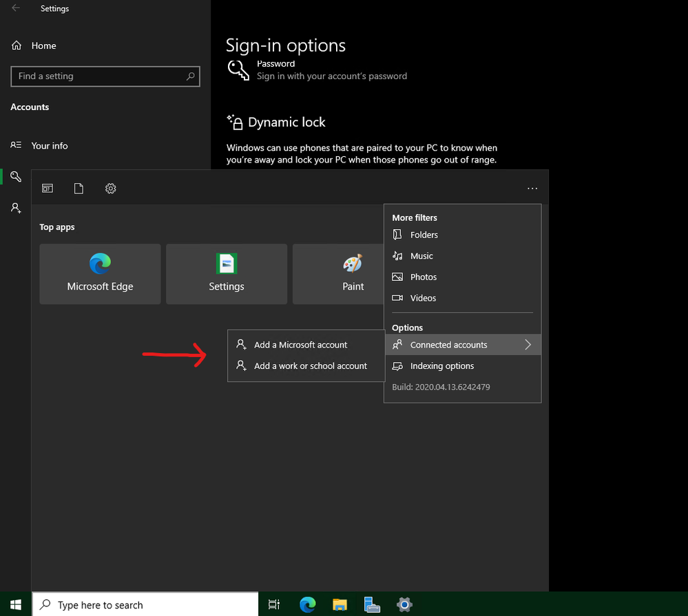
Task: Choose Add a Microsoft account
Action: [306, 345]
